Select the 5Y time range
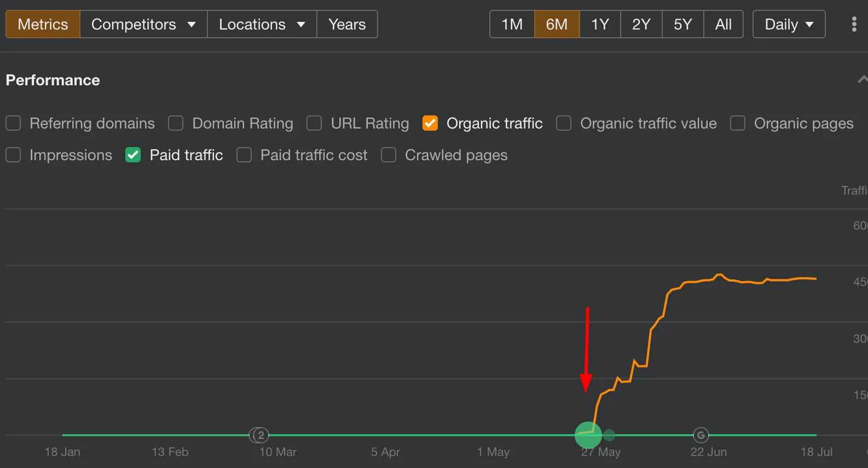The image size is (868, 468). click(x=682, y=24)
